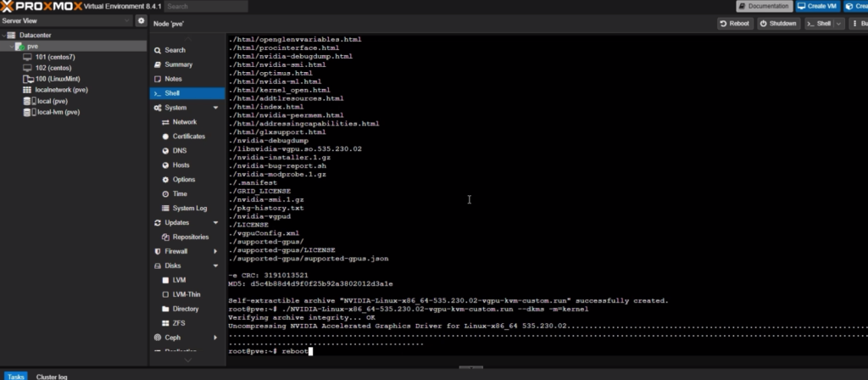
Task: Click the Ceph icon
Action: (x=158, y=338)
